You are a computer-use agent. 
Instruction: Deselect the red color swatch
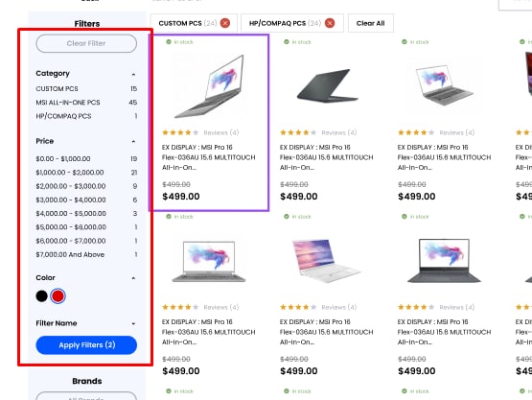(58, 296)
